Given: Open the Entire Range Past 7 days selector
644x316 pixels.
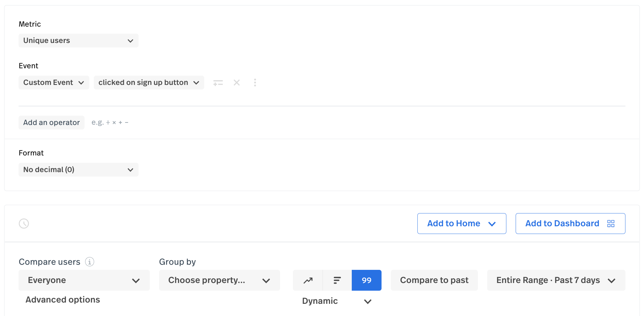Looking at the screenshot, I should [x=556, y=280].
